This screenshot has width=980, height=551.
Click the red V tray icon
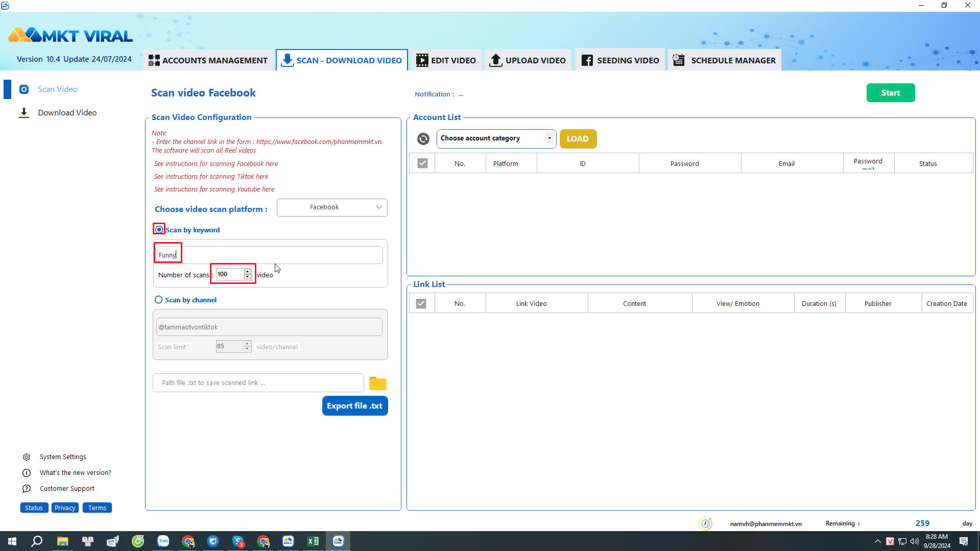pos(890,541)
